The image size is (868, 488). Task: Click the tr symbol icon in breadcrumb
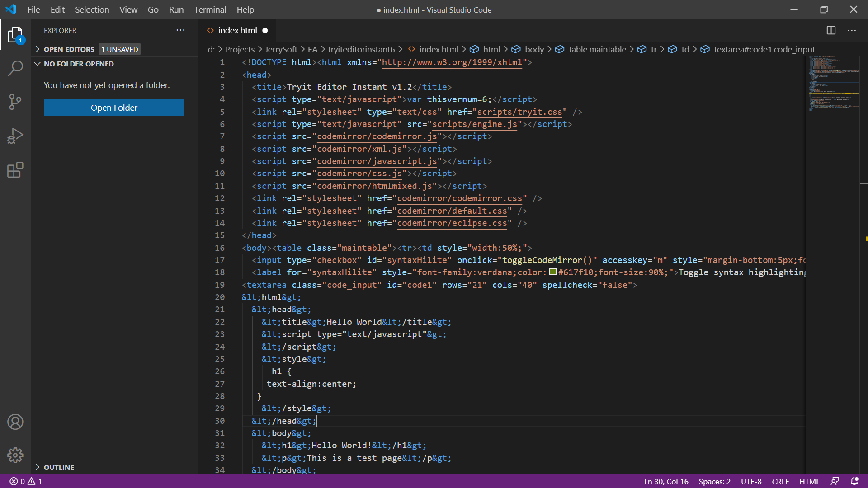tap(642, 49)
